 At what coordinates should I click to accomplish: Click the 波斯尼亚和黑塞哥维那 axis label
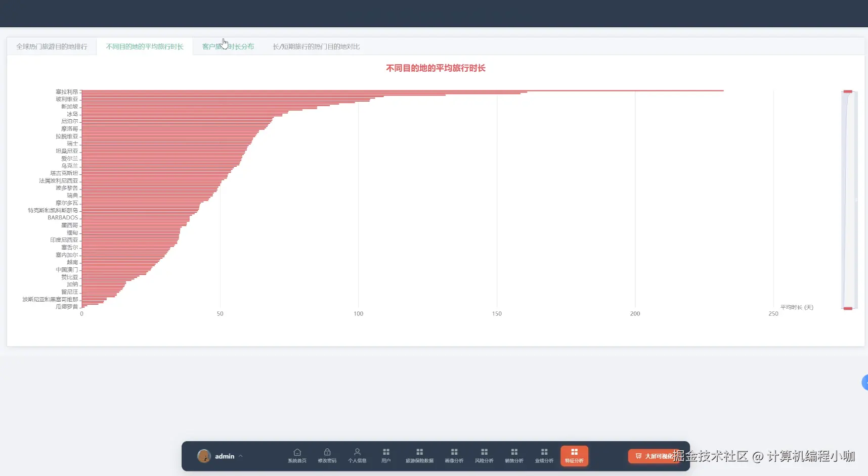(x=50, y=300)
